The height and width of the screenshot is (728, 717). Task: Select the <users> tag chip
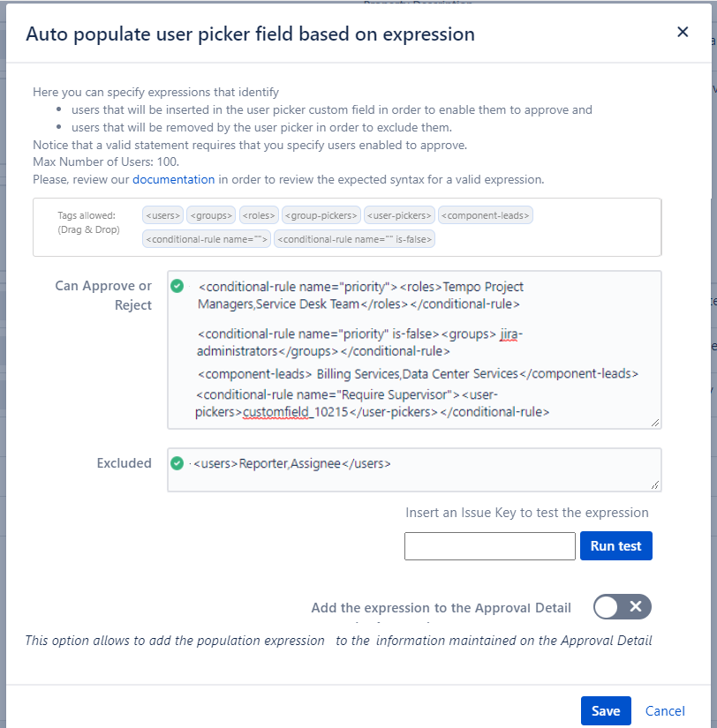click(162, 214)
